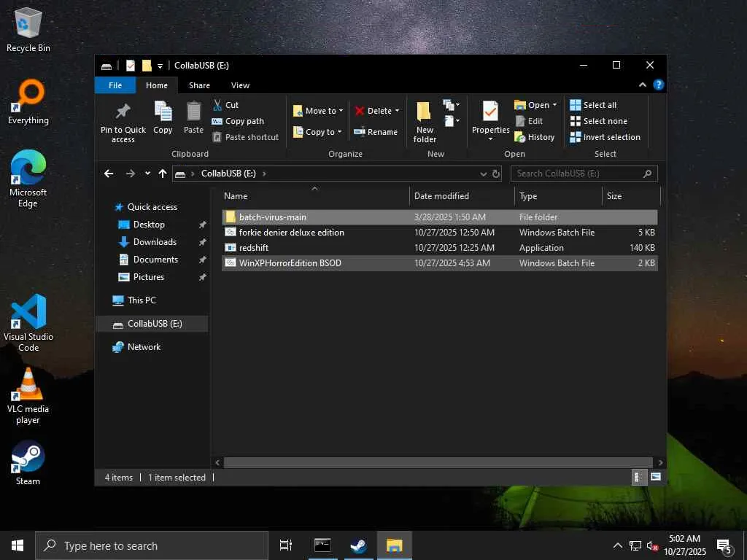Open the Move to dropdown
The image size is (747, 560).
318,111
